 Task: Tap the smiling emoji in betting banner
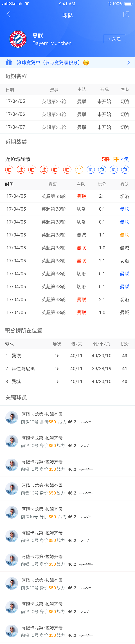click(x=86, y=63)
